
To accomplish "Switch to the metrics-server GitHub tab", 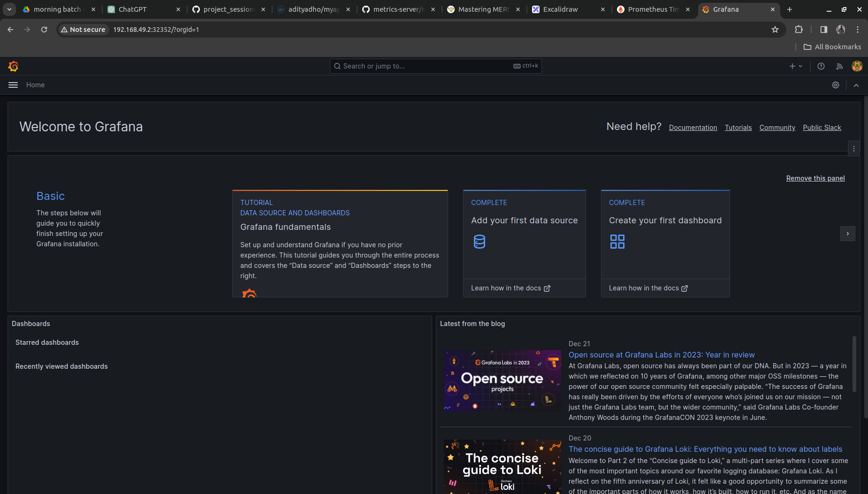I will 399,9.
